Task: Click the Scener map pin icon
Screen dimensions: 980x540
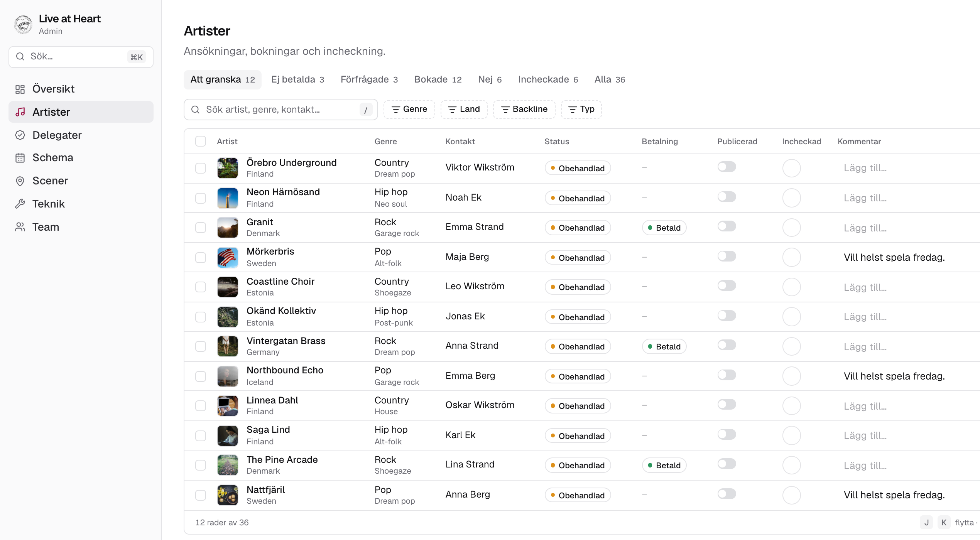Action: (20, 181)
